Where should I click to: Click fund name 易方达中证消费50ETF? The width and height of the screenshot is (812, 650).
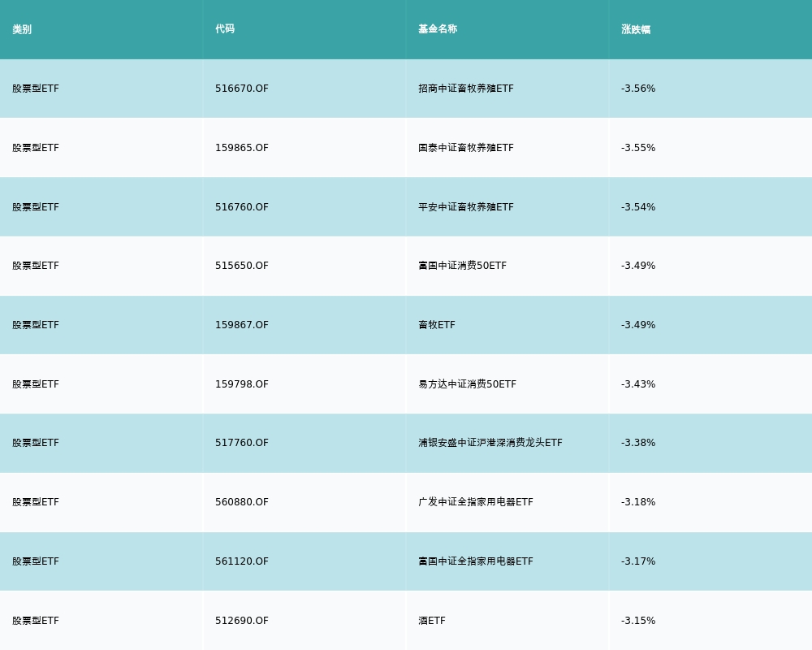pyautogui.click(x=467, y=384)
